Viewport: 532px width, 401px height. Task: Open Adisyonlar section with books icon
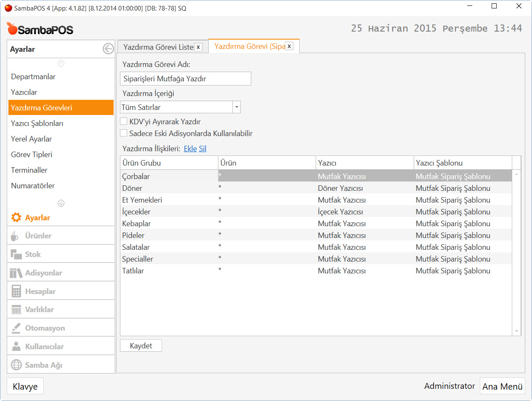pyautogui.click(x=16, y=273)
